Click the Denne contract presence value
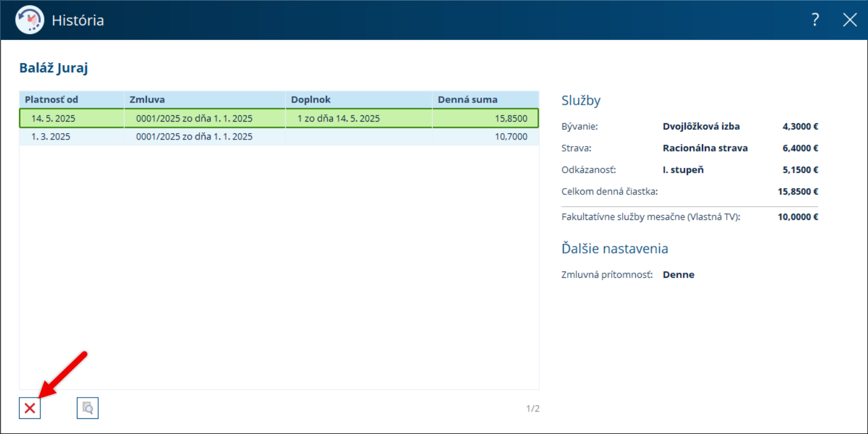The image size is (868, 434). click(678, 274)
